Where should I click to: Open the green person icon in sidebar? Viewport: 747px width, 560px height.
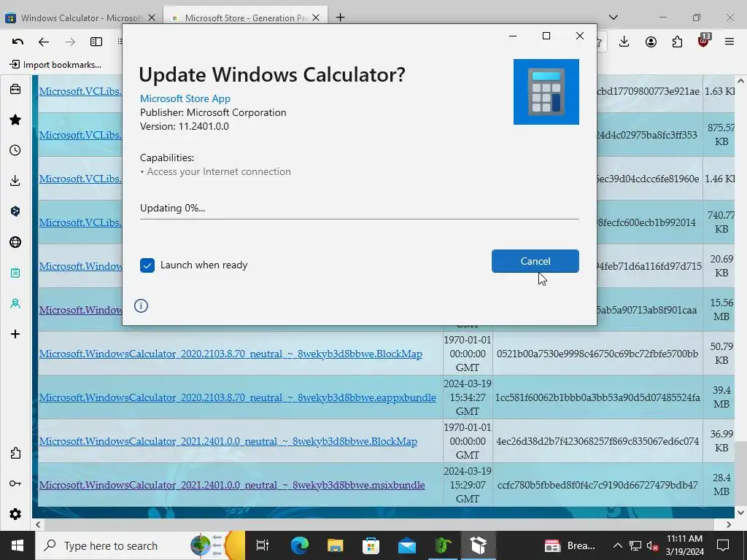click(x=15, y=303)
